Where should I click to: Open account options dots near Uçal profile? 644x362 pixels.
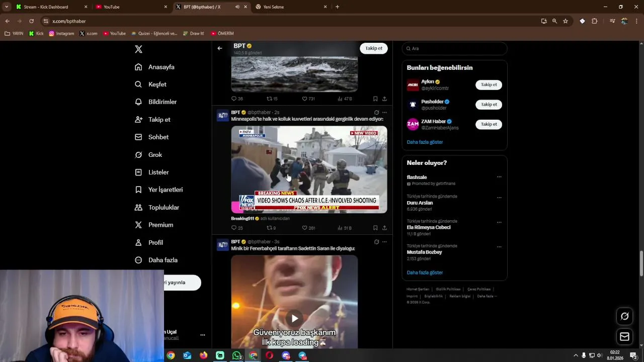[203, 335]
